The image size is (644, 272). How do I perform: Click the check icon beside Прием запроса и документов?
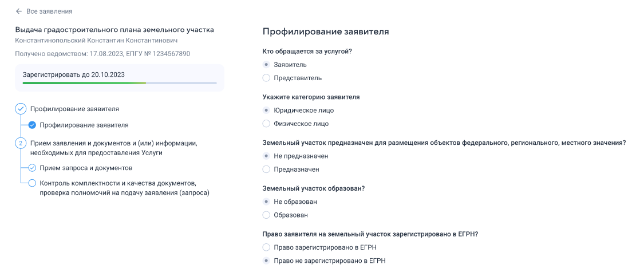(x=32, y=168)
